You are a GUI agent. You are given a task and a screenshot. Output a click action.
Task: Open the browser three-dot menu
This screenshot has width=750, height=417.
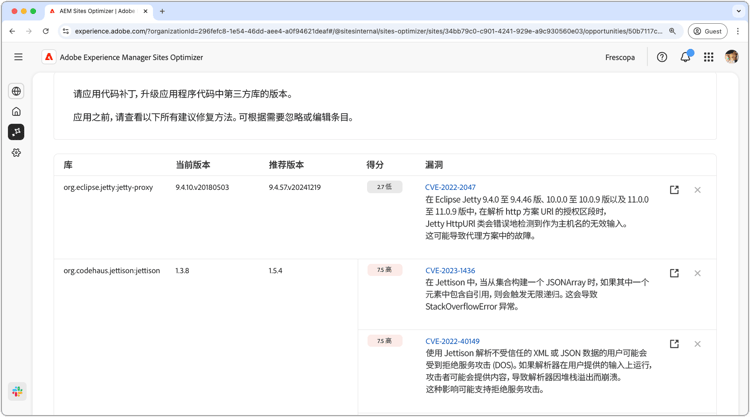738,31
